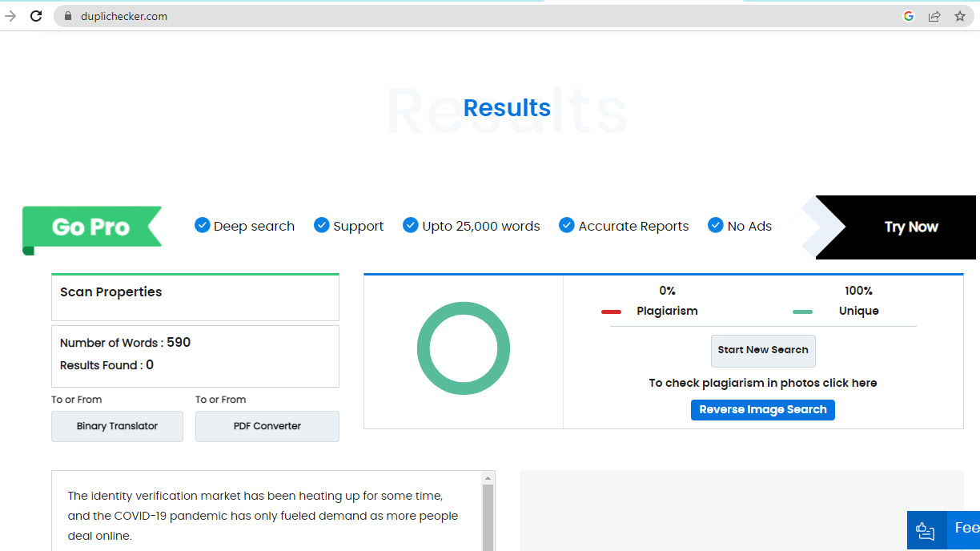Click the Results Found : 0 text
Viewport: 980px width, 551px height.
[107, 365]
